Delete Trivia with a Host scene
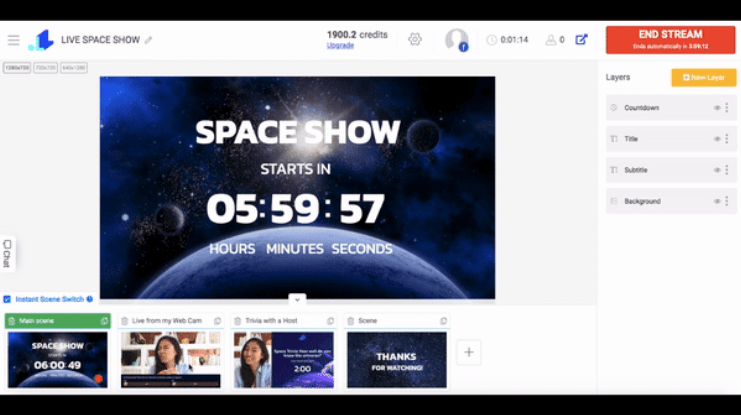The height and width of the screenshot is (415, 741). (237, 321)
